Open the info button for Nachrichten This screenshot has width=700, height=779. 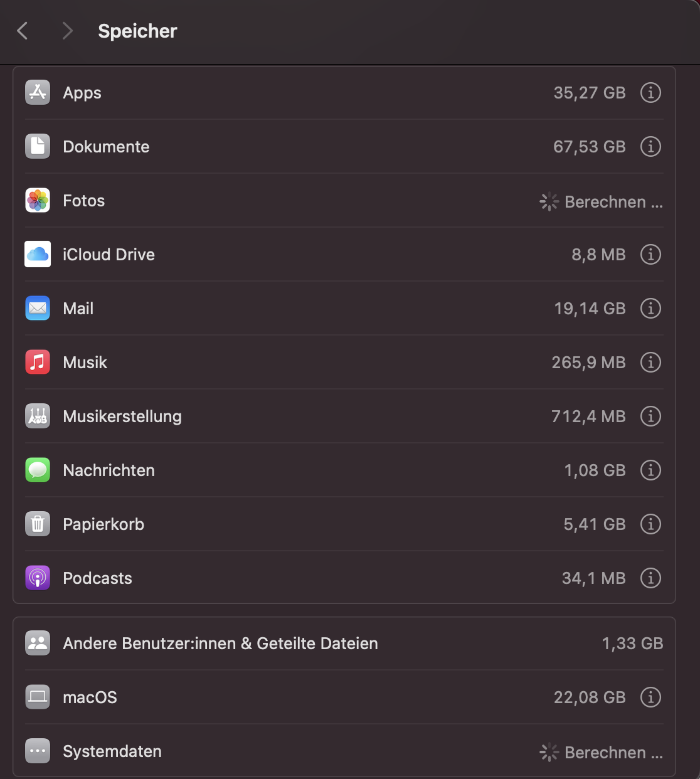tap(650, 470)
